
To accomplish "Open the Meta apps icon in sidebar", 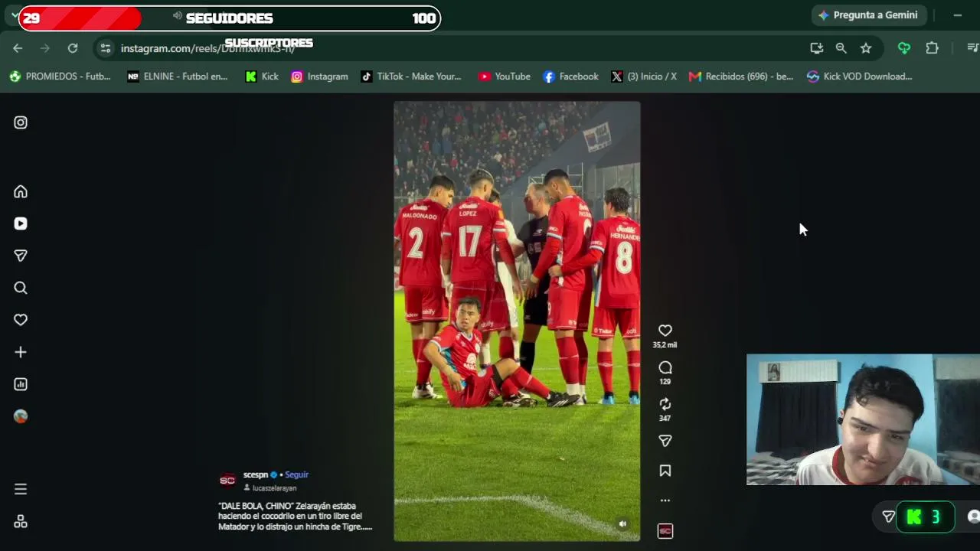I will coord(21,521).
